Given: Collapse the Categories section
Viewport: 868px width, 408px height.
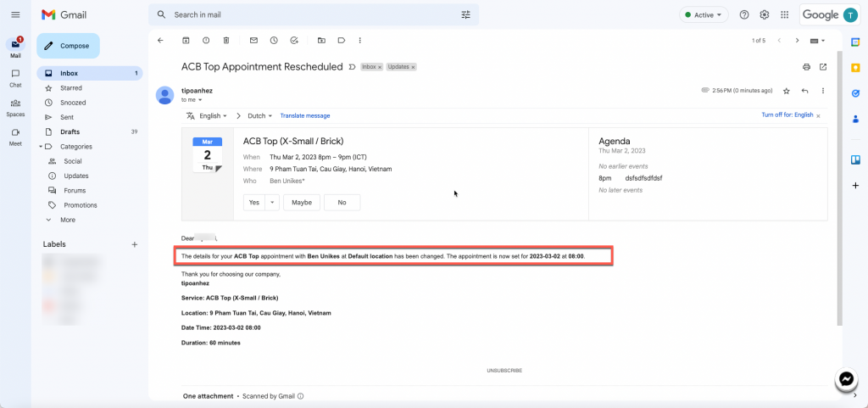Looking at the screenshot, I should [41, 147].
